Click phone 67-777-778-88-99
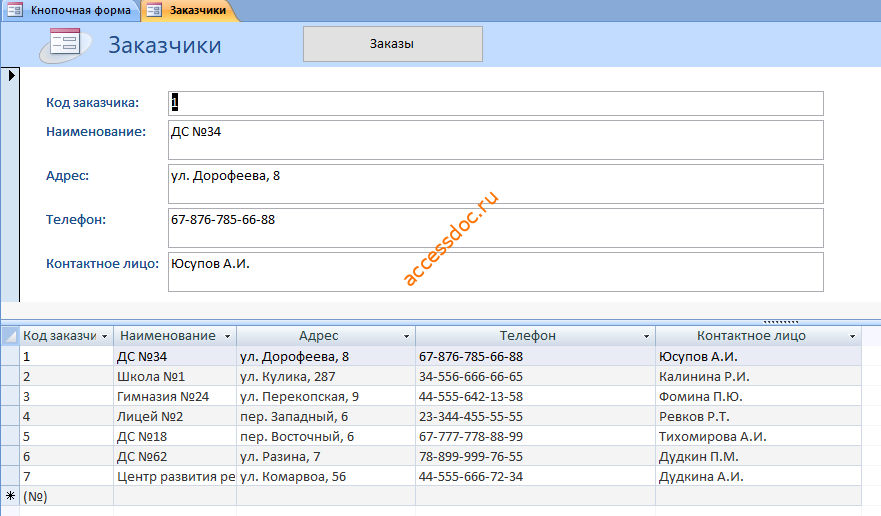The width and height of the screenshot is (881, 516). click(535, 437)
